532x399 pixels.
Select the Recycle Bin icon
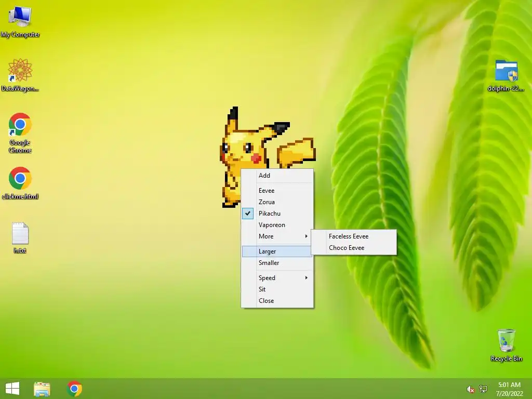506,345
